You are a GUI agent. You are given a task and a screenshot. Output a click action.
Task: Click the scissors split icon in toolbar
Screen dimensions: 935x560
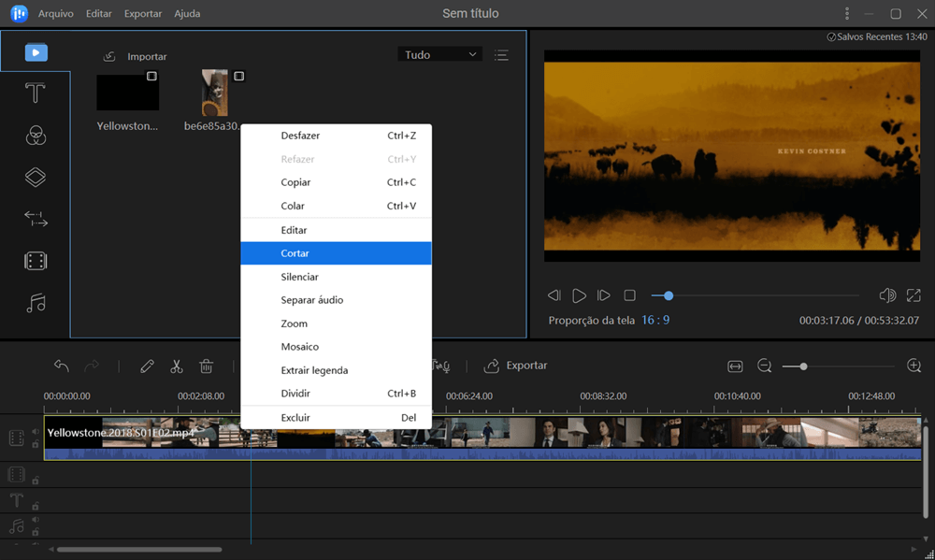(x=177, y=366)
